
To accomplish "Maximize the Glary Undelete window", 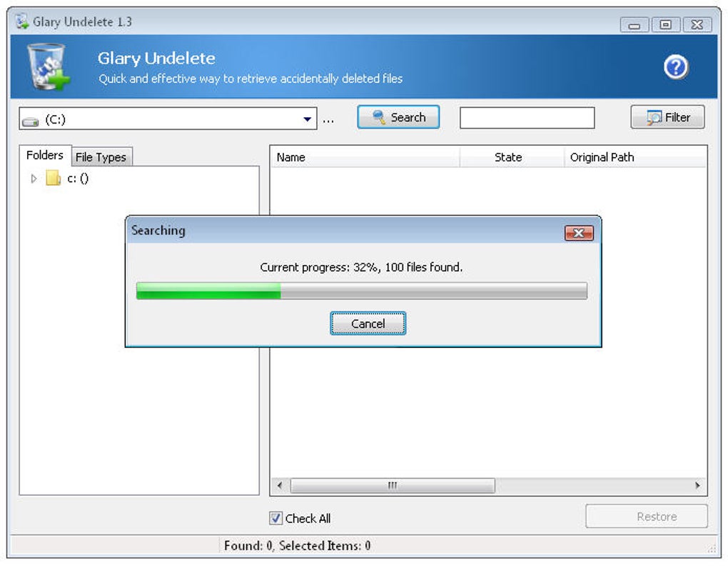I will click(665, 24).
